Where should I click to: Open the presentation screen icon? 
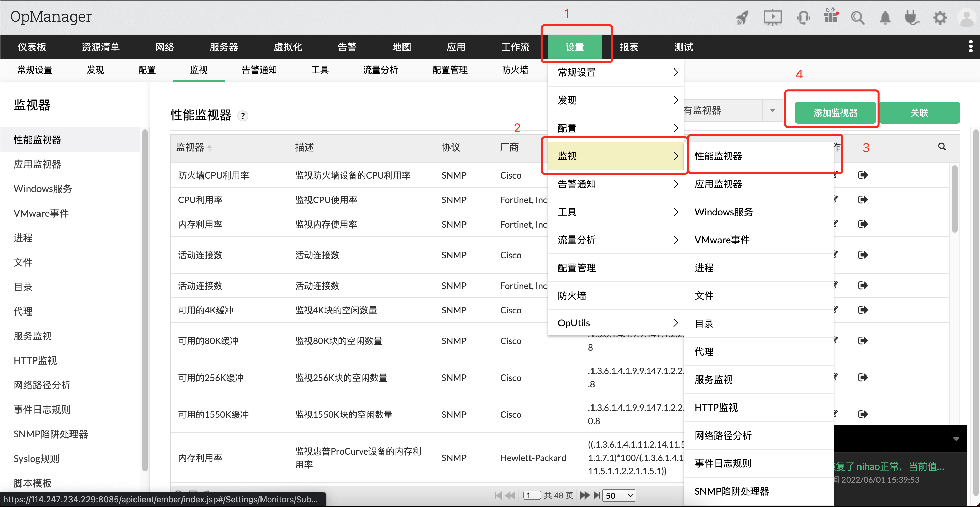[773, 17]
